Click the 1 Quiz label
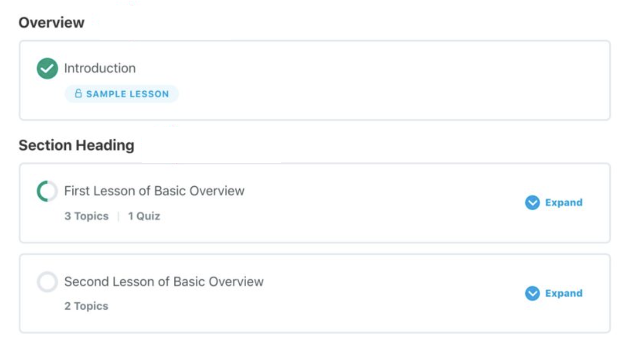This screenshot has height=346, width=644. tap(144, 216)
